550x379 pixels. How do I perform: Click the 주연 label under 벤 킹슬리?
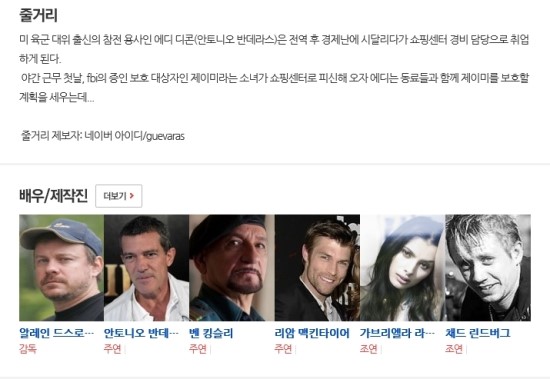click(198, 349)
